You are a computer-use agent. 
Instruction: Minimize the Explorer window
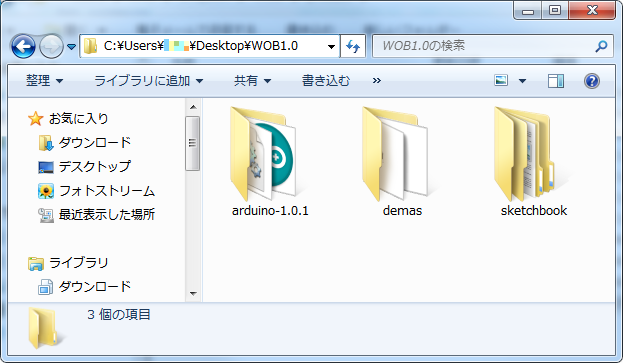tap(528, 10)
